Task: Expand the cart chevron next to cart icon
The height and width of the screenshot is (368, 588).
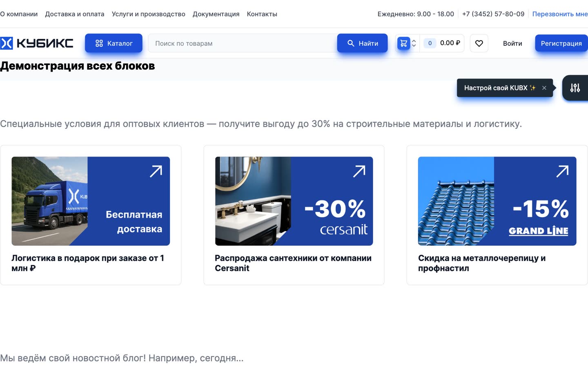Action: point(414,43)
